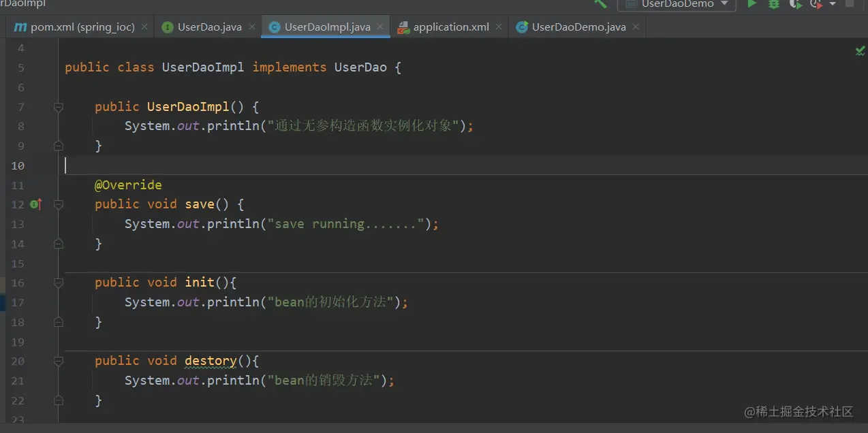Close the pom.xml (spring_ioc) tab
The image size is (868, 433).
[x=144, y=27]
